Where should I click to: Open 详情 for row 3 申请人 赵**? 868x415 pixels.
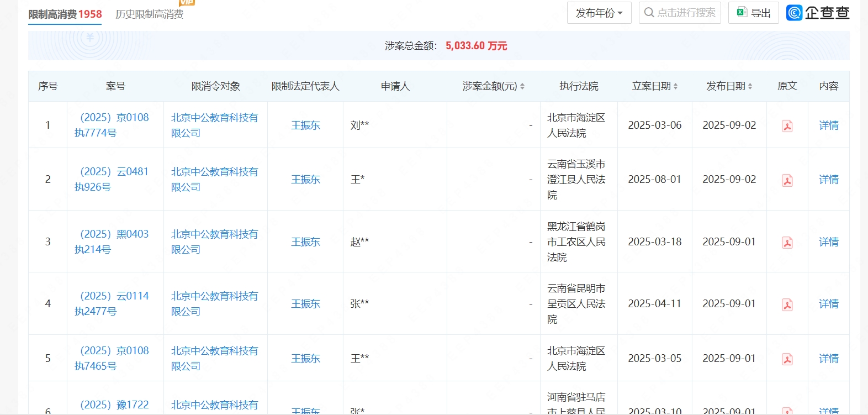(829, 242)
